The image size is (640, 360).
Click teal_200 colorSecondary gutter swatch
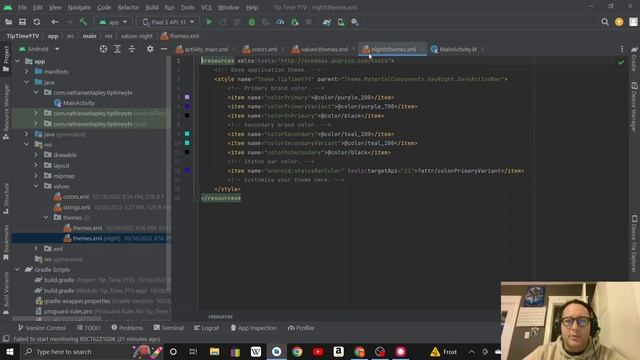click(x=187, y=134)
